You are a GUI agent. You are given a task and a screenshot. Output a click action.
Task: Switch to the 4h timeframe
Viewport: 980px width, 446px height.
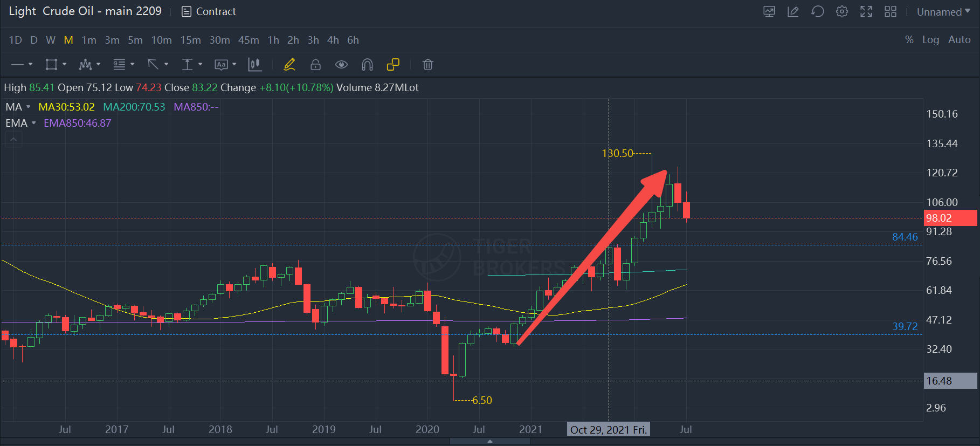333,40
